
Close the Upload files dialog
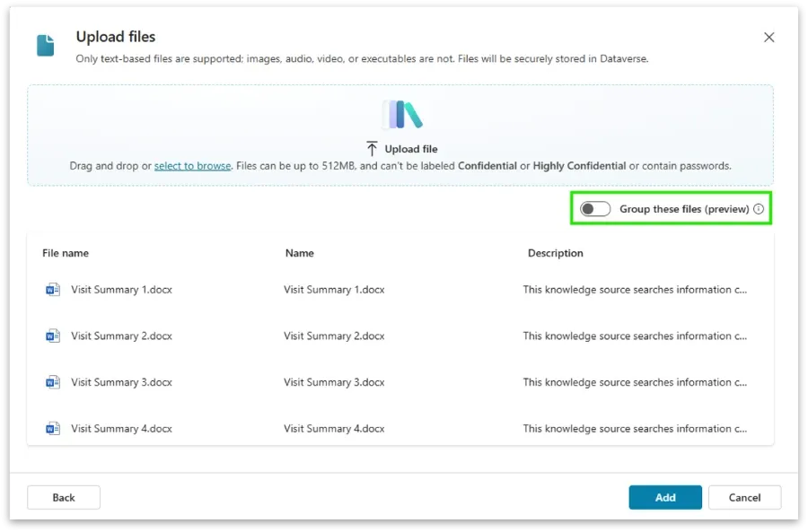769,38
